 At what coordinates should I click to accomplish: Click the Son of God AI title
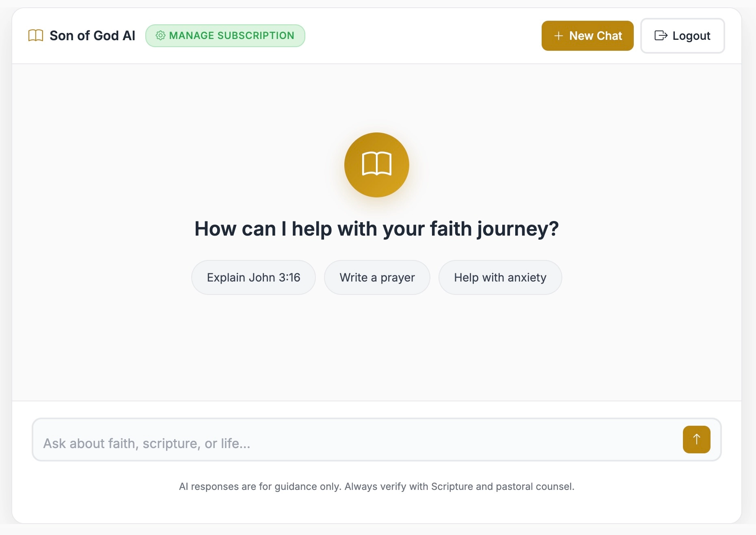coord(92,35)
